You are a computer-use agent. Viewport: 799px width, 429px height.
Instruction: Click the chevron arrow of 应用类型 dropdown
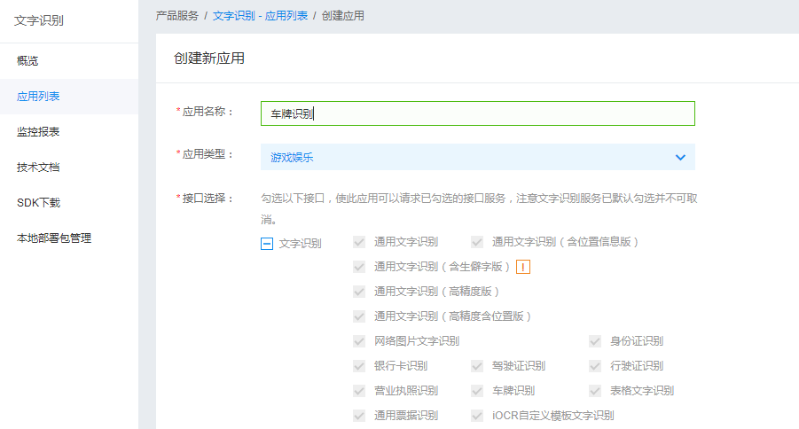tap(680, 157)
